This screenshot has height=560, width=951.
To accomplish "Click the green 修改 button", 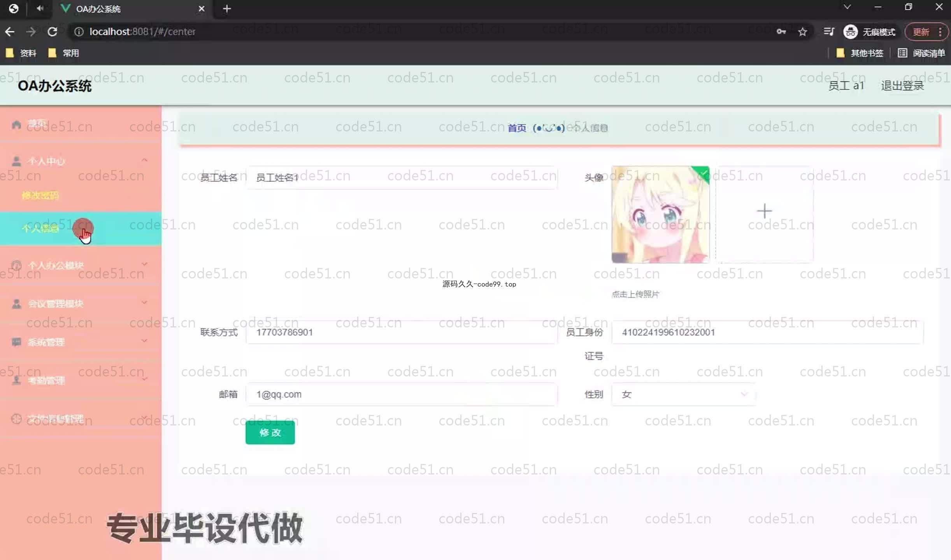I will 270,432.
